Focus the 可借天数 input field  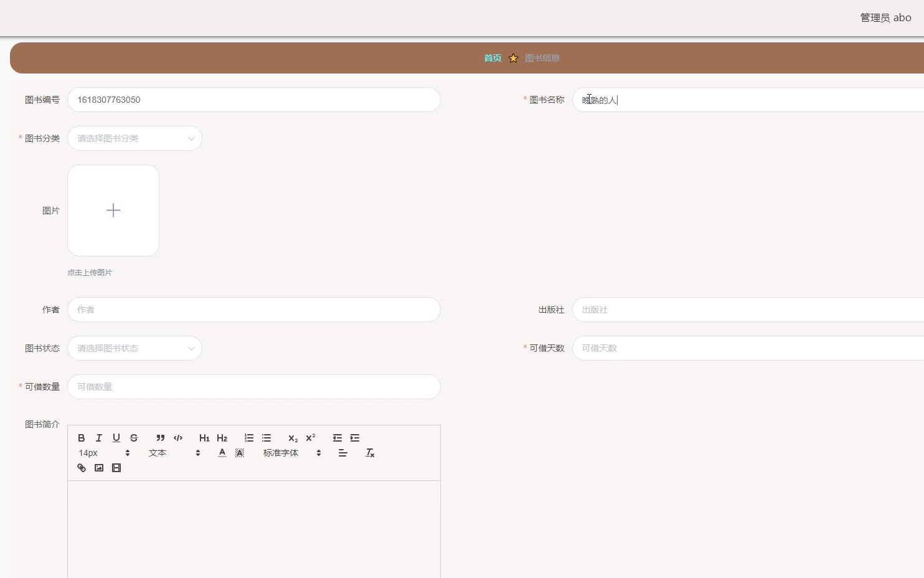[x=748, y=348]
